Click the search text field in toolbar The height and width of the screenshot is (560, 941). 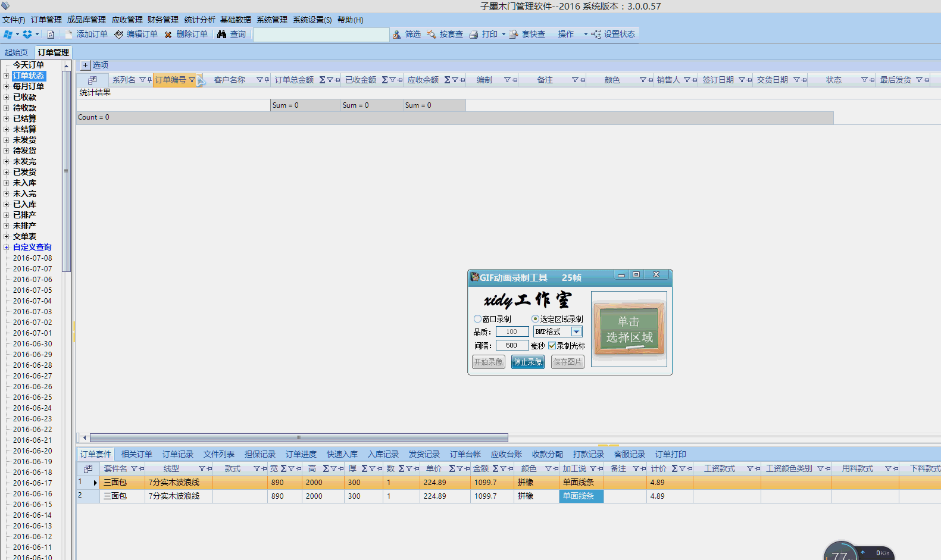click(321, 35)
